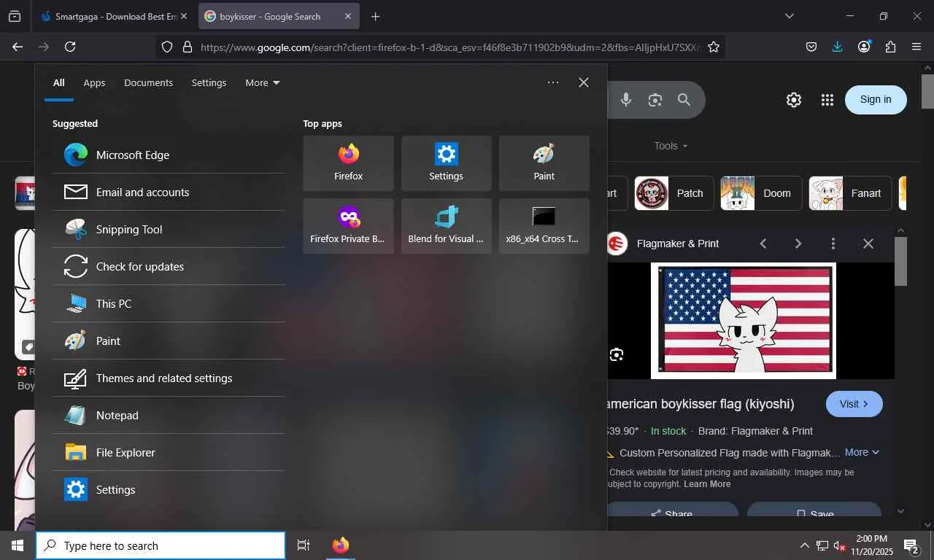The image size is (934, 560).
Task: Select the boykisser Google Search tab
Action: click(x=278, y=16)
